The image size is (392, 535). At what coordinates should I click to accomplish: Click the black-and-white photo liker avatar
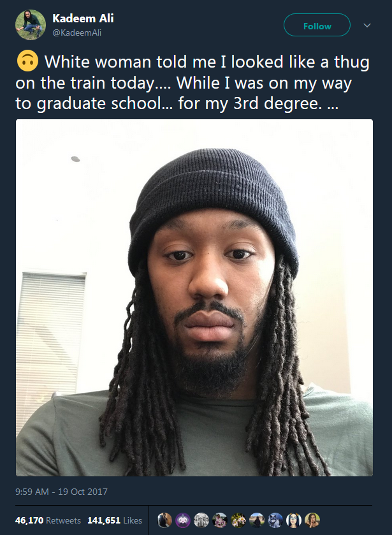201,520
